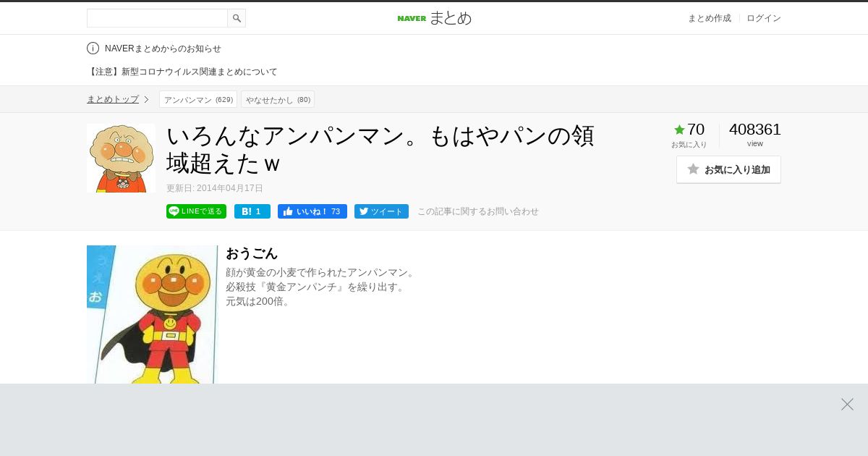Open the まとめ作成 link
This screenshot has width=868, height=456.
[709, 18]
